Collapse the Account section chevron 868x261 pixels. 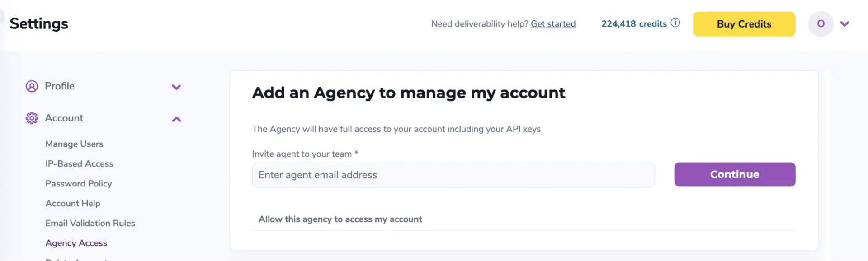[x=176, y=119]
